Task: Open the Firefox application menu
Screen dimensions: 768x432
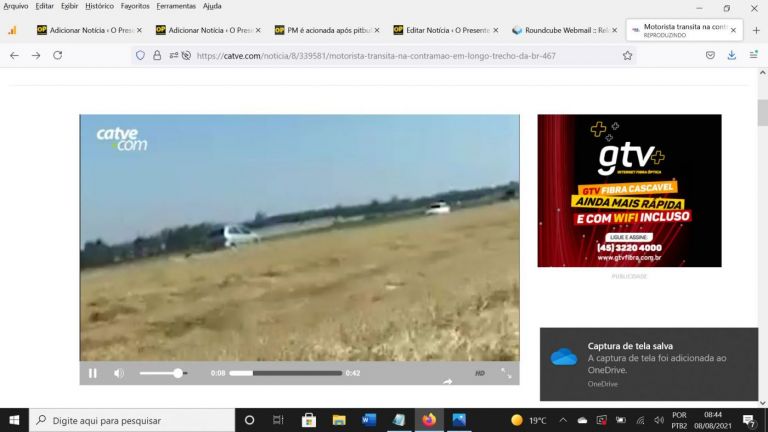Action: coord(753,55)
